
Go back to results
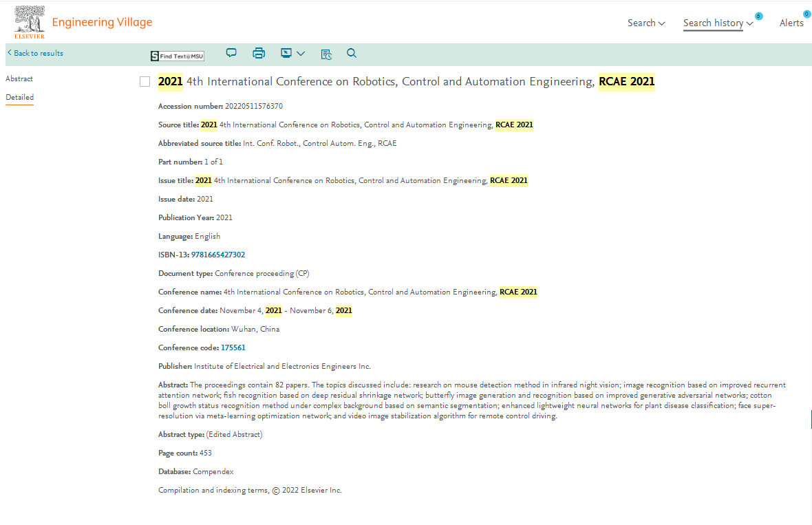coord(35,53)
